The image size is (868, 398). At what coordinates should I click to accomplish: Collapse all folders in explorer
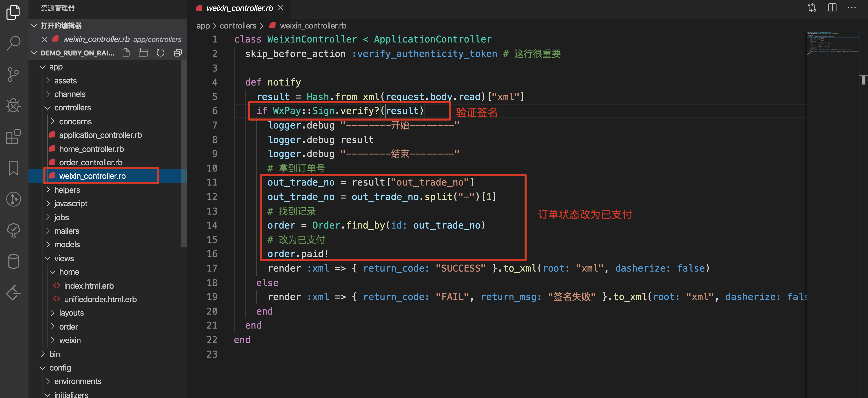tap(178, 53)
